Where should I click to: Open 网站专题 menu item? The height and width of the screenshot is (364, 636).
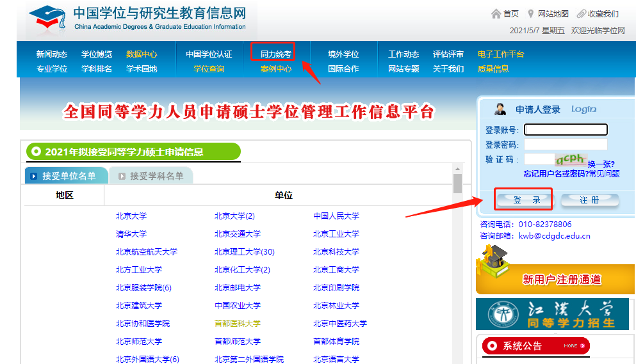point(403,69)
